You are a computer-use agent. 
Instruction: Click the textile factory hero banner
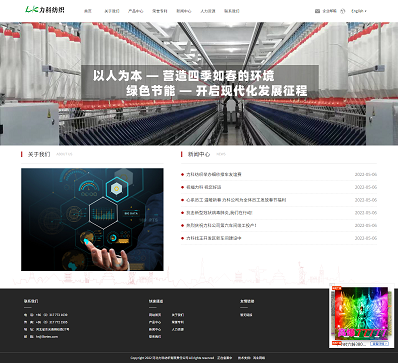(199, 84)
